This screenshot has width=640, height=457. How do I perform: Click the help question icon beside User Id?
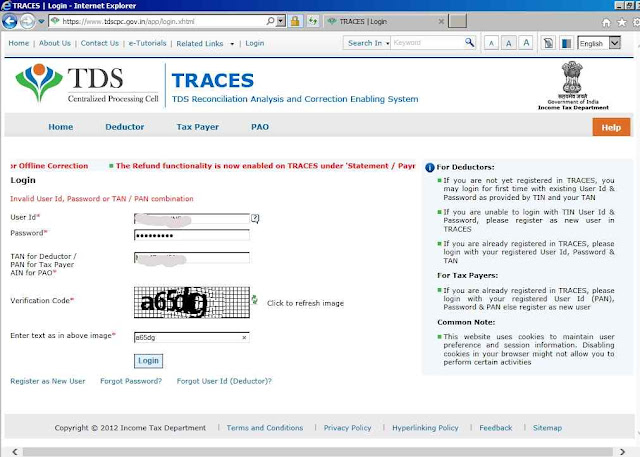[255, 218]
